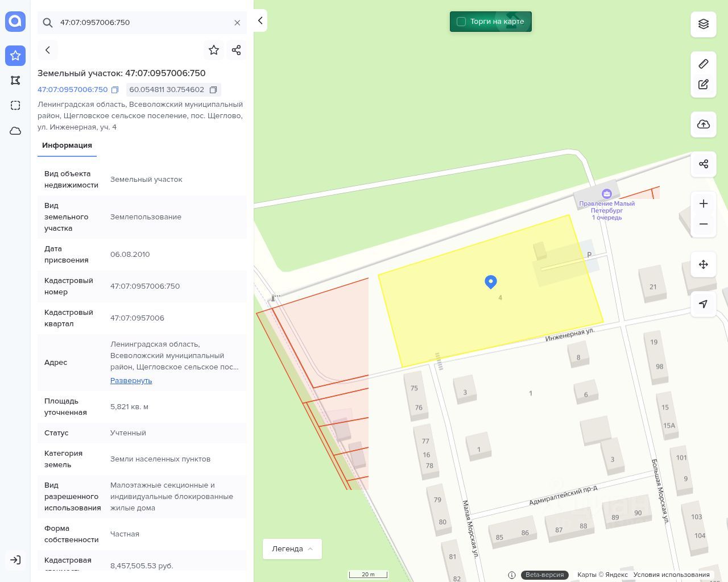Screen dimensions: 728x582
Task: Click 'Адмиралтейский пр-д' street label
Action: tap(563, 496)
